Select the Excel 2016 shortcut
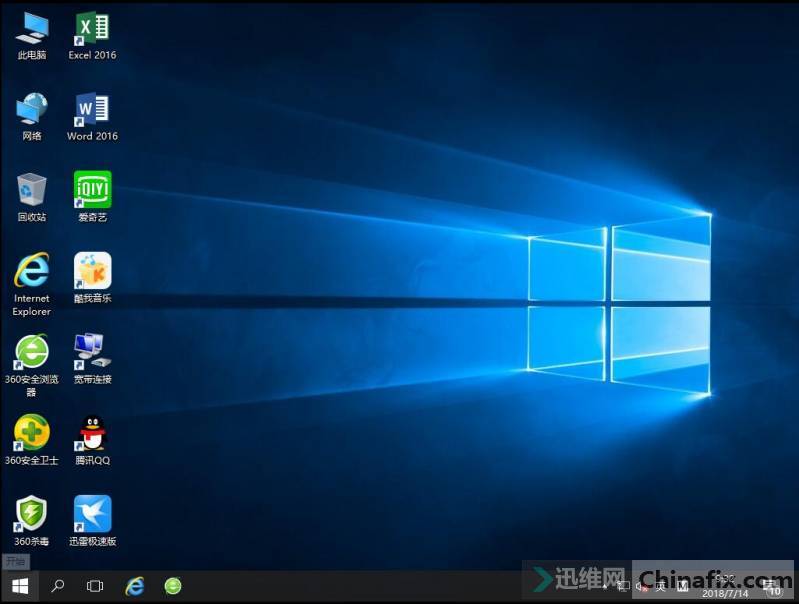 (92, 36)
